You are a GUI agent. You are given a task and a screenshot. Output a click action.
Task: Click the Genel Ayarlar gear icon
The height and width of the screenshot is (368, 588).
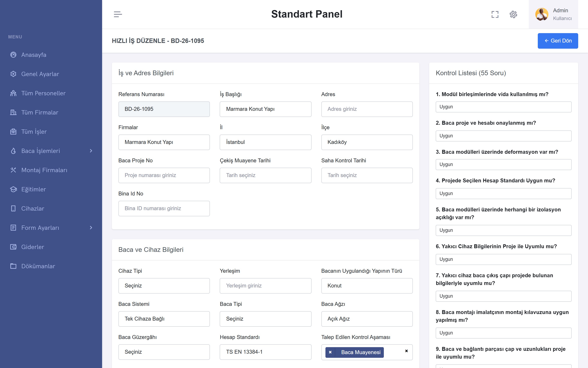click(13, 74)
